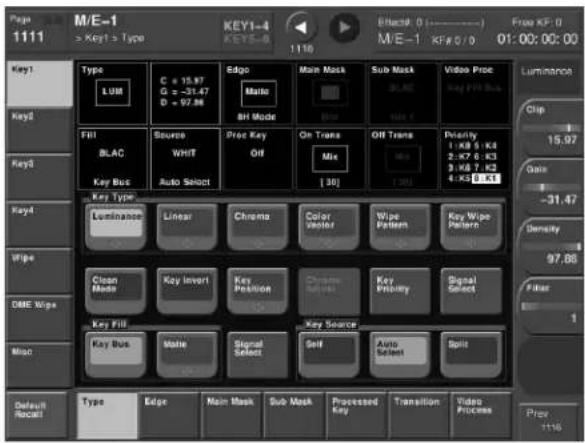Click the forward arrow navigation button
The image size is (585, 443).
pos(344,27)
